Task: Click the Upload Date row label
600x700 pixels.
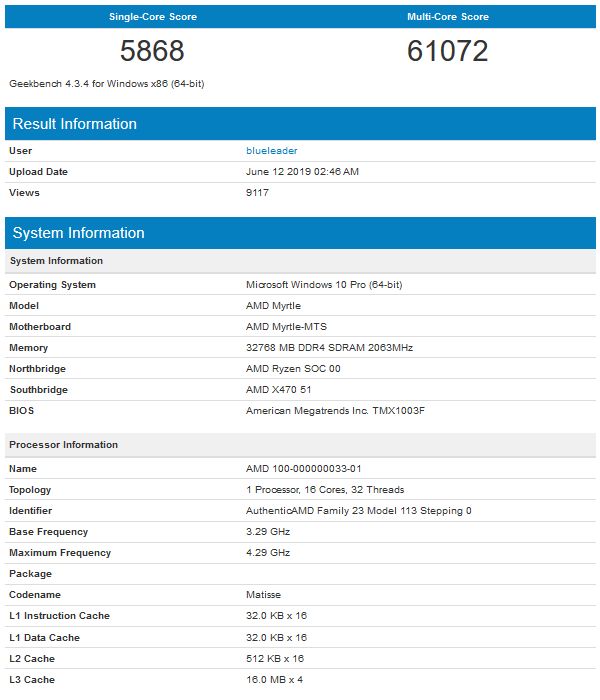Action: pyautogui.click(x=38, y=172)
